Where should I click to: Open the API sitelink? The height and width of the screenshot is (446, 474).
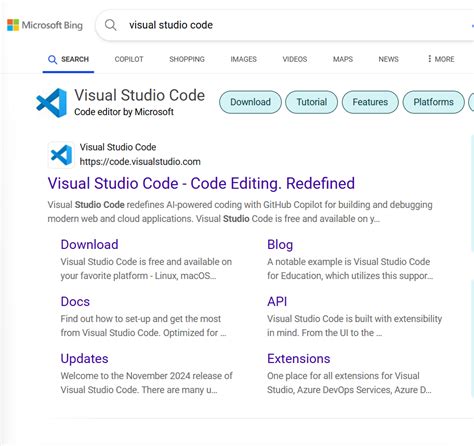click(277, 301)
